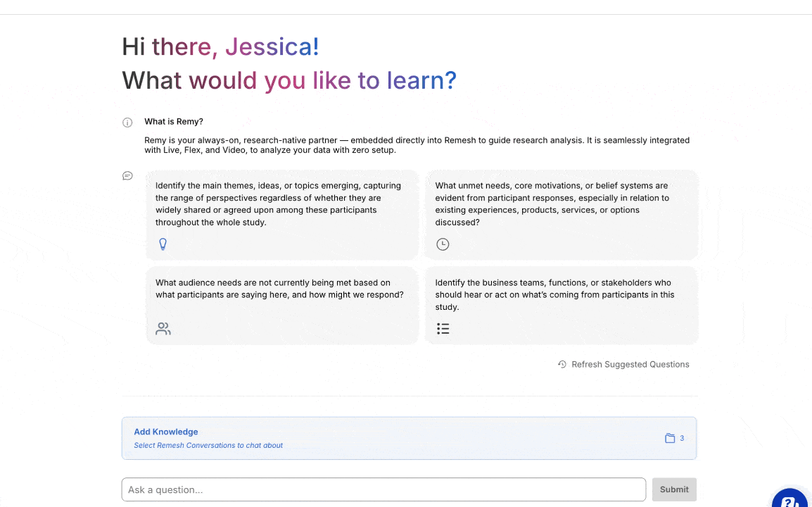Click the clock icon in the unmet needs card

click(443, 244)
